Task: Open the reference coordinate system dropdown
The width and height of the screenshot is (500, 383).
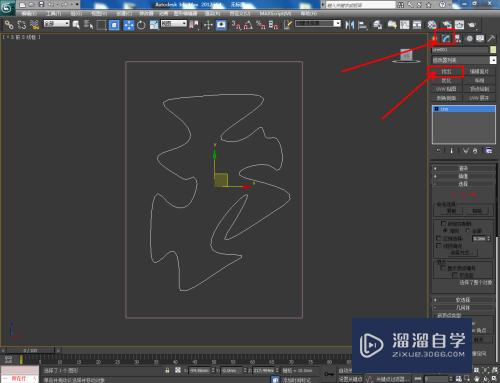Action: 174,24
